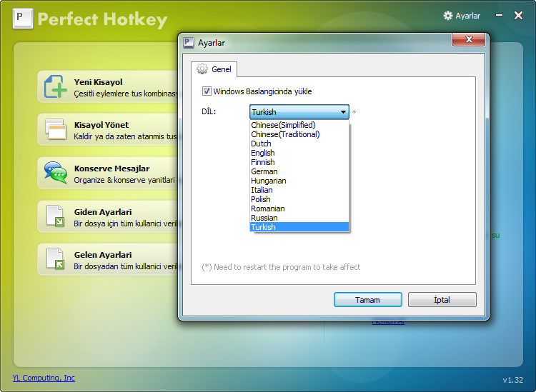536x392 pixels.
Task: Click the Konserve Mesajlar speech bubbles icon
Action: pyautogui.click(x=56, y=173)
